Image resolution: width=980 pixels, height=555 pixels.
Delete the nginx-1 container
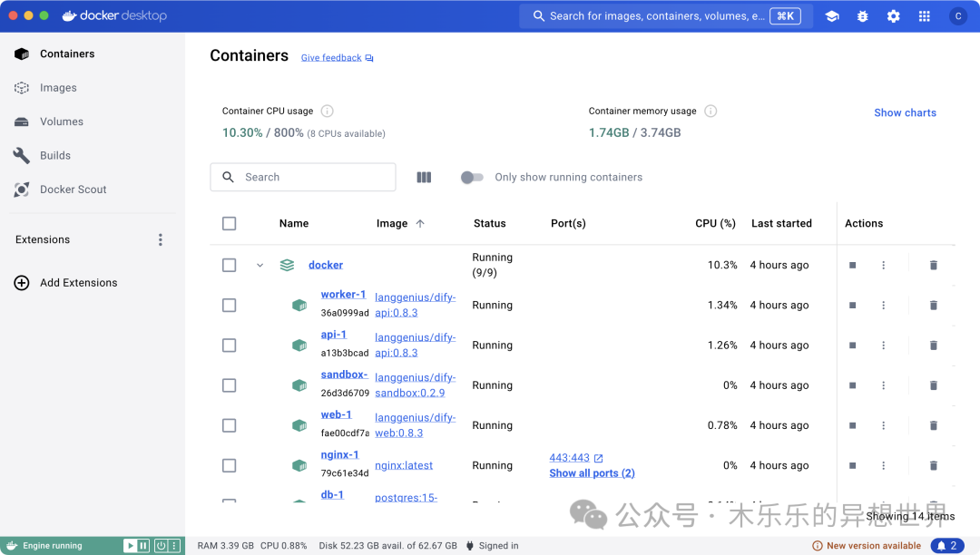[933, 465]
